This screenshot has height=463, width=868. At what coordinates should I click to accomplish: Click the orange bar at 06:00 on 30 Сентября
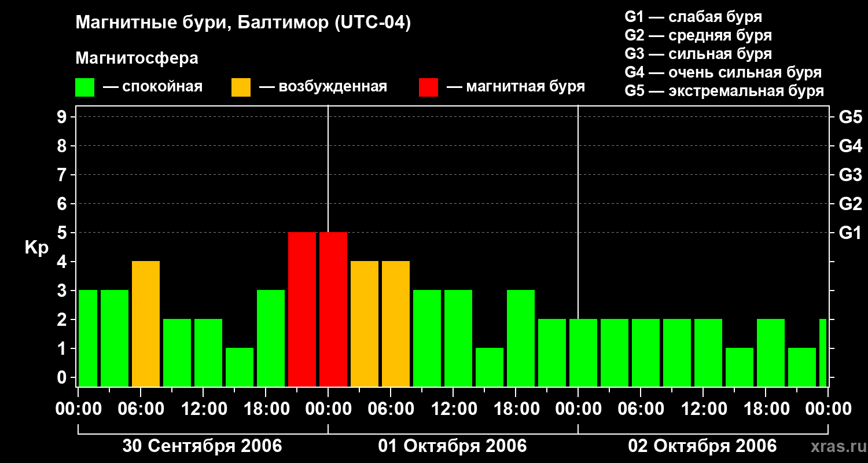point(146,324)
